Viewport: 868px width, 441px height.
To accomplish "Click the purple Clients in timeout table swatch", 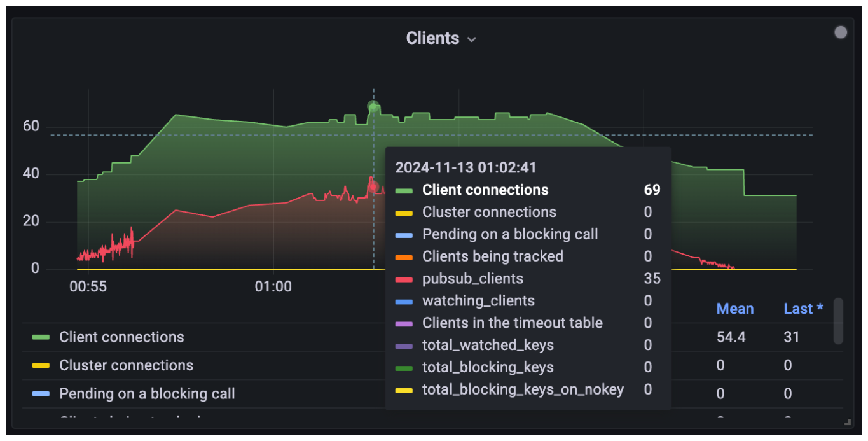I will point(404,324).
